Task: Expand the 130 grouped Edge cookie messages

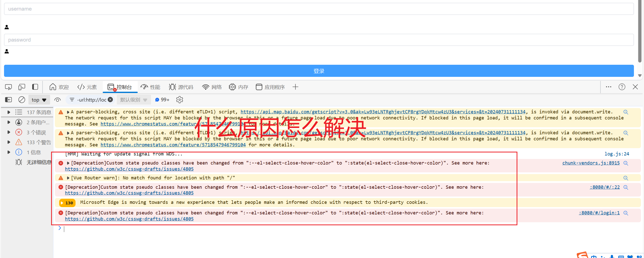Action: (67, 203)
